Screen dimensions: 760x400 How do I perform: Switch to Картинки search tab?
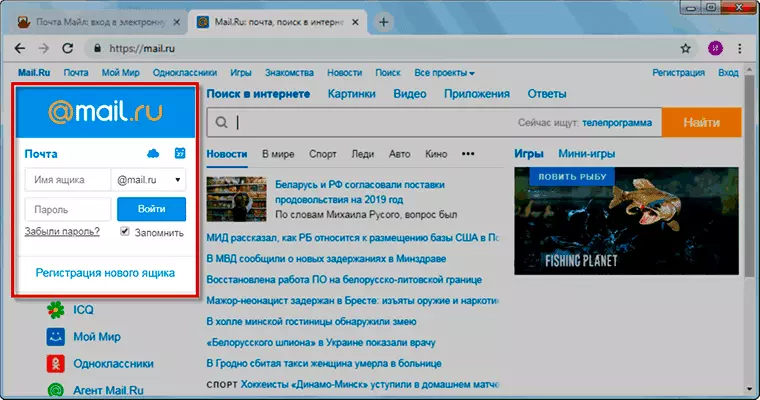pos(351,94)
